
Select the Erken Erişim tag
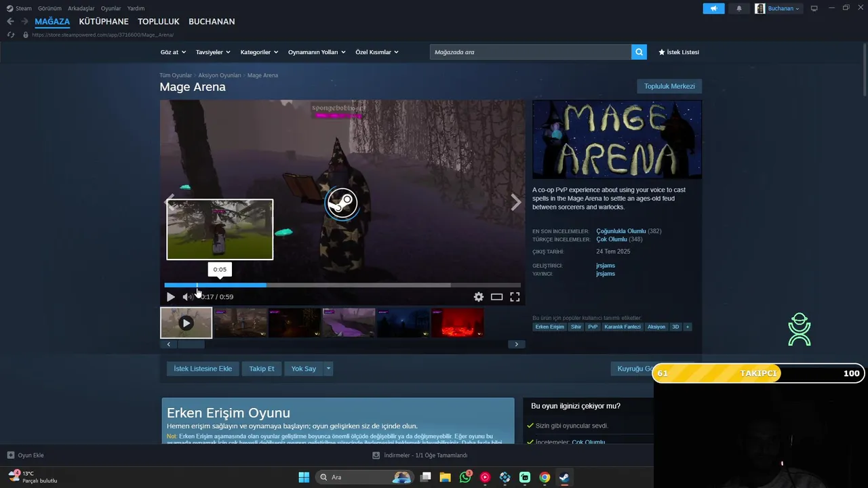tap(549, 327)
